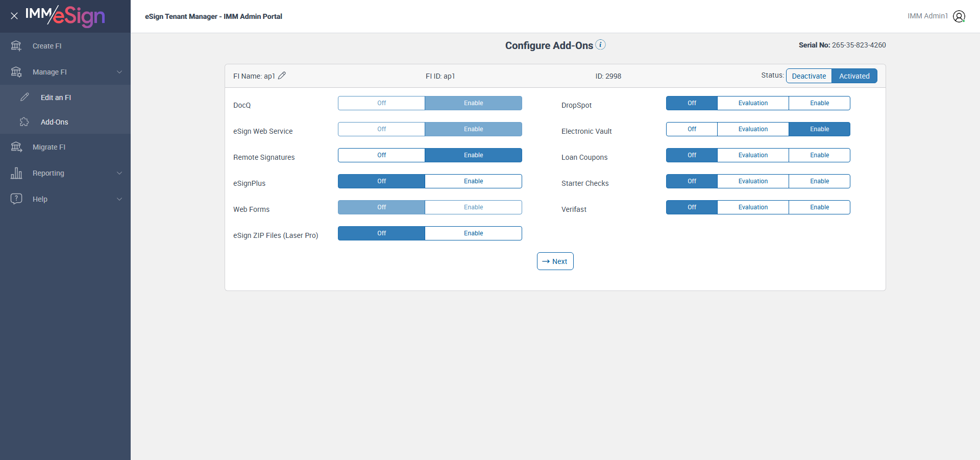980x460 pixels.
Task: Click the Manage FI bank icon
Action: click(16, 72)
